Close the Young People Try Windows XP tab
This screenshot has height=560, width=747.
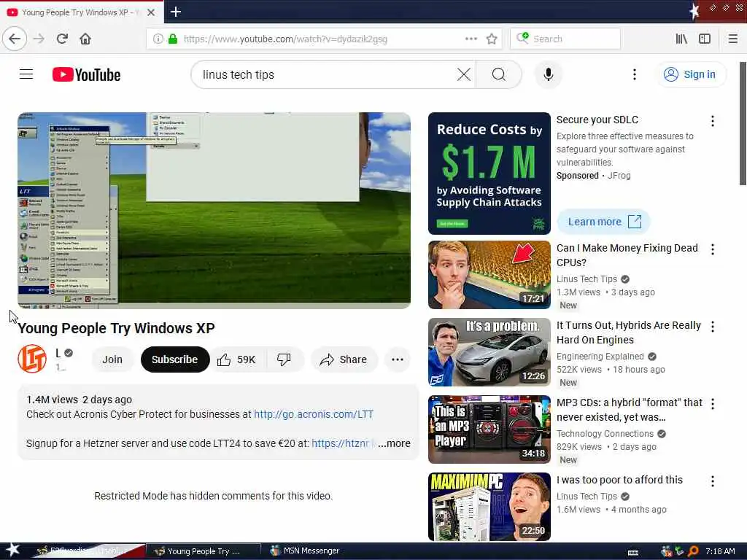(151, 12)
